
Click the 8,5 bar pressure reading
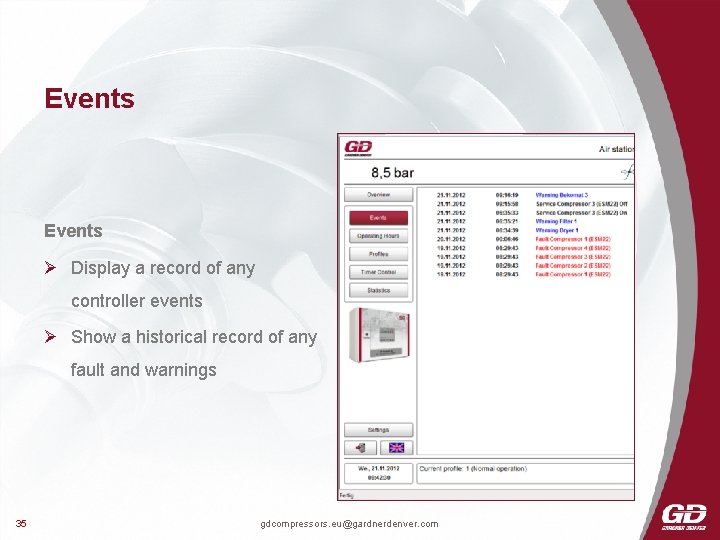coord(392,173)
